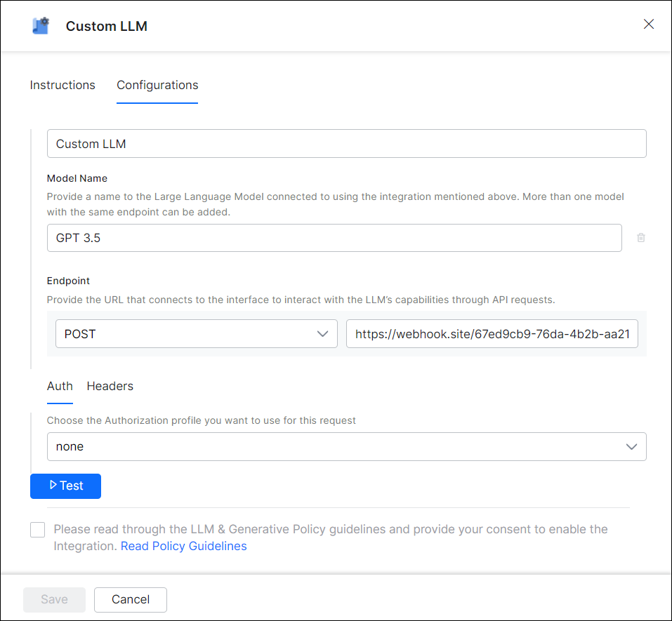The width and height of the screenshot is (672, 621).
Task: Tick the policy guidelines consent checkbox
Action: (x=38, y=530)
